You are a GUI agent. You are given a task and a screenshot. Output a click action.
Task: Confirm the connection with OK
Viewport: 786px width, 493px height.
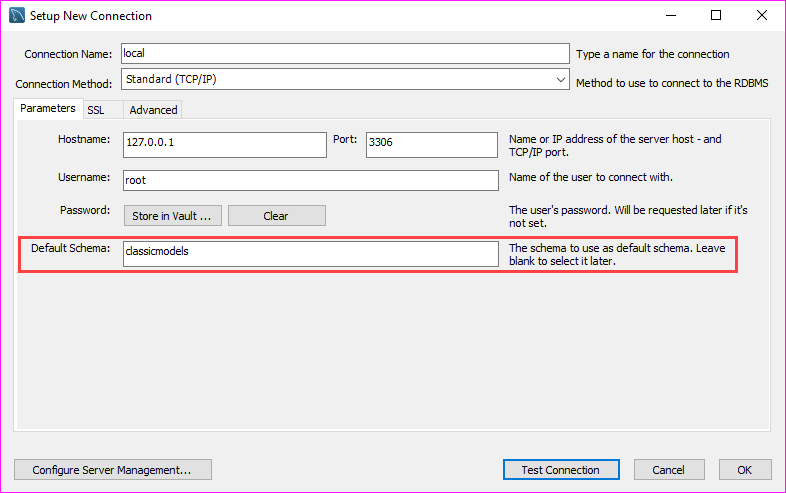pos(744,470)
